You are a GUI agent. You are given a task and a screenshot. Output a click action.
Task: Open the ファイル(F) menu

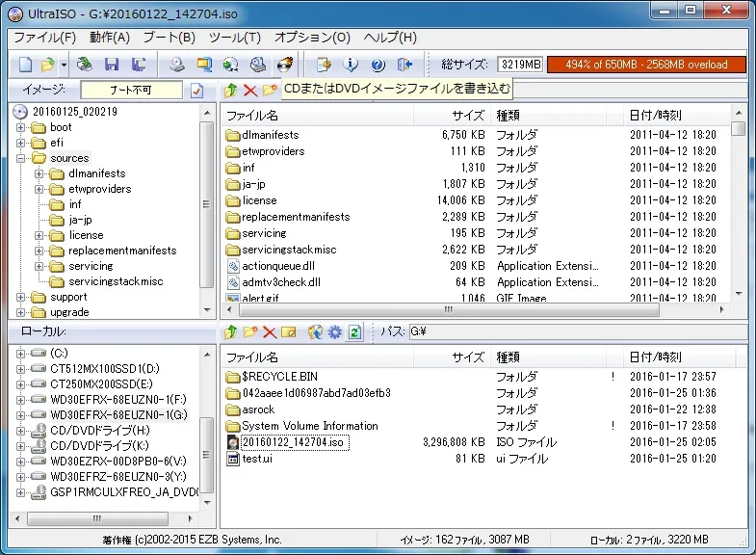[45, 38]
